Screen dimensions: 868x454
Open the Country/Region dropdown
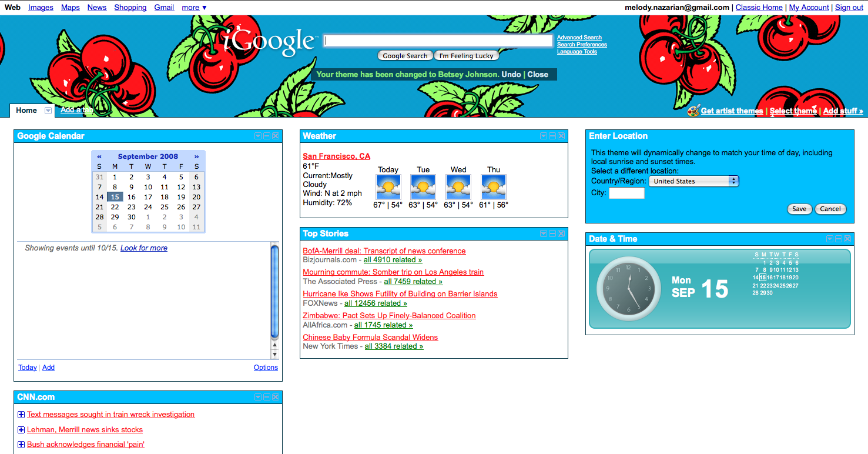(x=693, y=181)
